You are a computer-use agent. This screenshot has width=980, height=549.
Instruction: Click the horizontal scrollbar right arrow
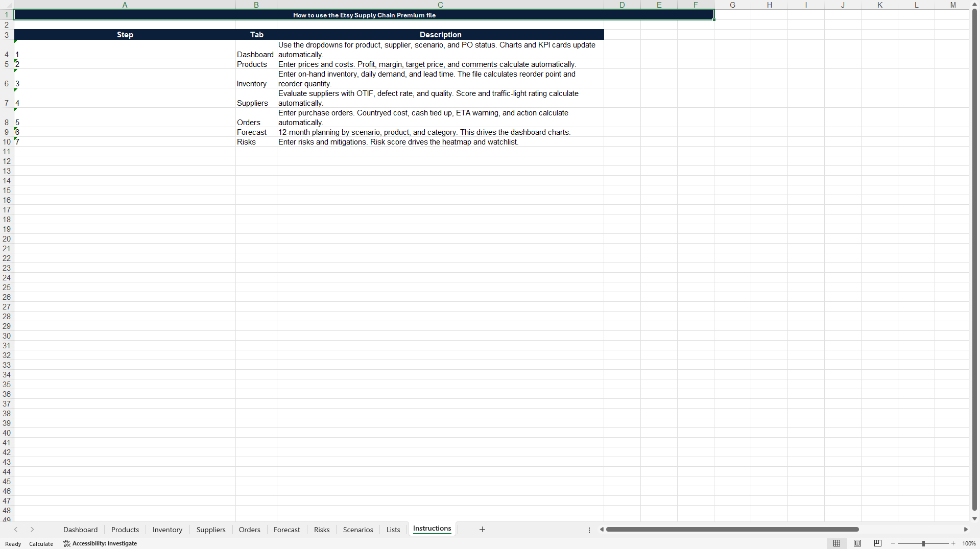966,530
